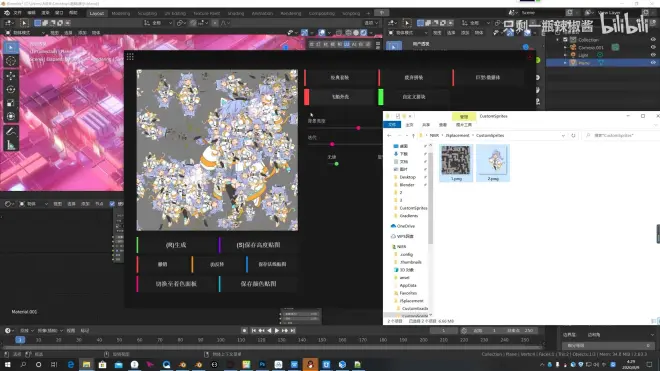Viewport: 660px width, 371px height.
Task: Toggle viewport overlays button
Action: point(322,32)
